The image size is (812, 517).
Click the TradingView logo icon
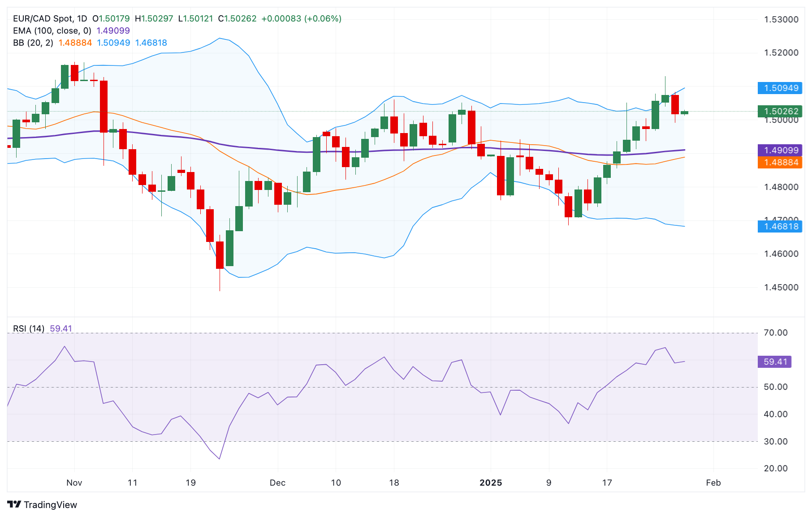click(14, 504)
